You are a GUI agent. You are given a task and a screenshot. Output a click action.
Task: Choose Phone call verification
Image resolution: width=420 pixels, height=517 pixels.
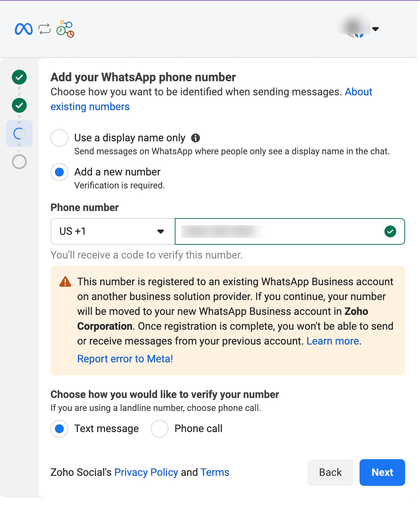[x=160, y=429]
